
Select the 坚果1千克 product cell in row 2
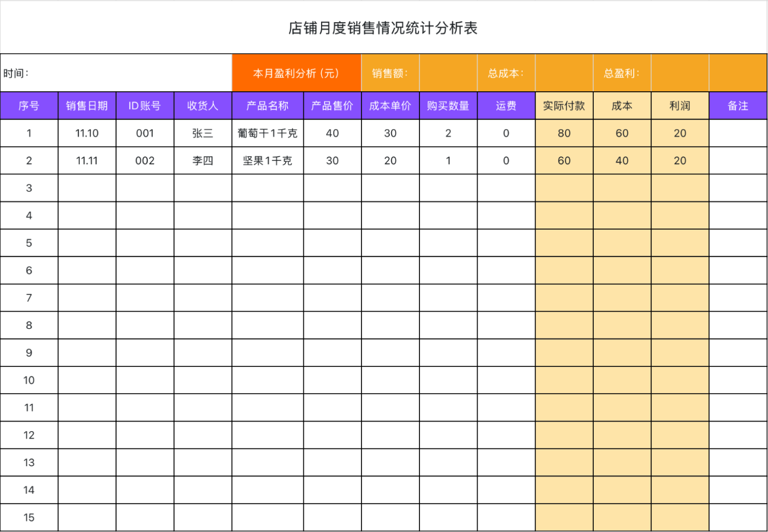267,161
